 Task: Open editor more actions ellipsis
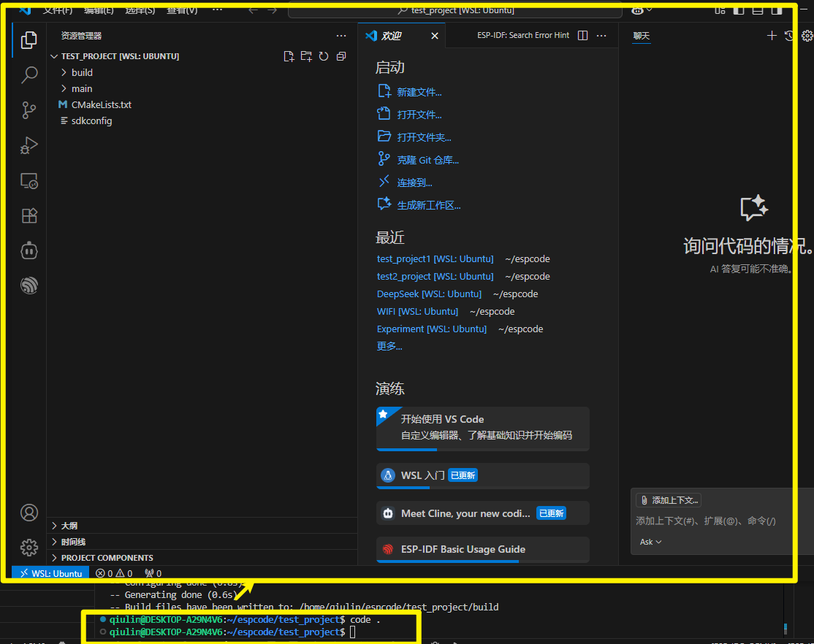pos(601,35)
